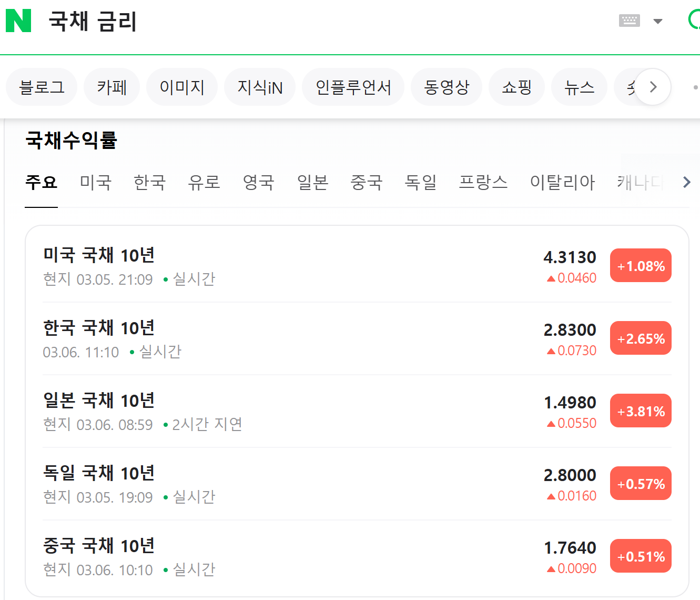Click the +0.57% red change badge

tap(641, 484)
